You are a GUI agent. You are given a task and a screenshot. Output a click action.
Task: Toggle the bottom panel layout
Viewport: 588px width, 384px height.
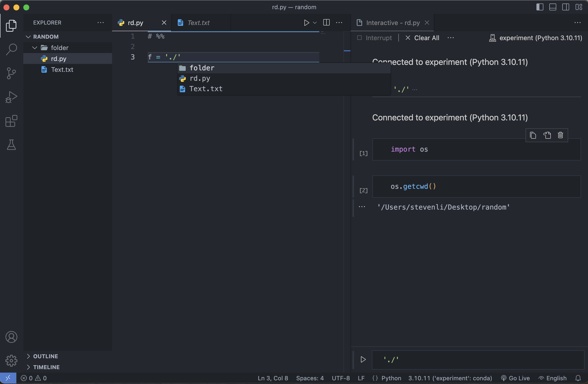553,7
